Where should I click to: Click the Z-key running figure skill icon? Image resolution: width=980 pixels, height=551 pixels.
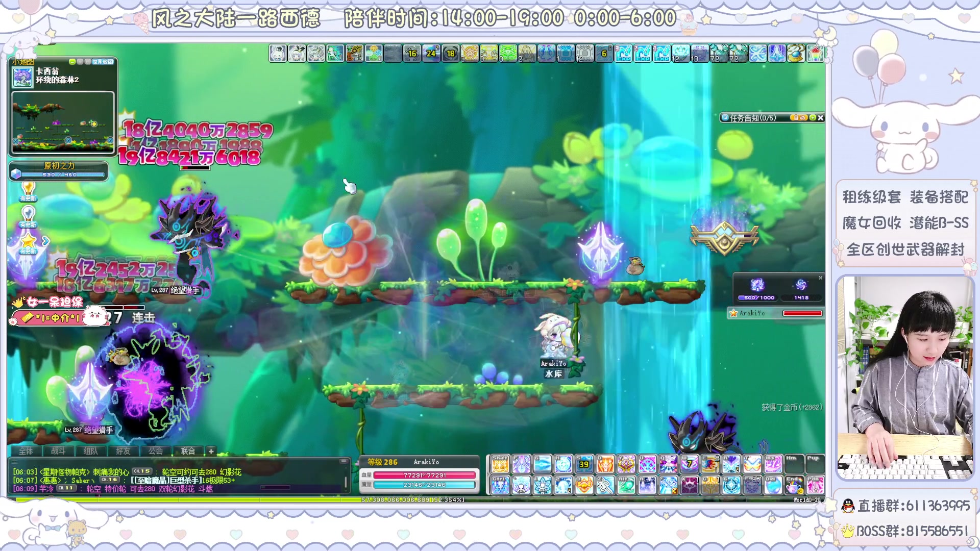click(605, 485)
